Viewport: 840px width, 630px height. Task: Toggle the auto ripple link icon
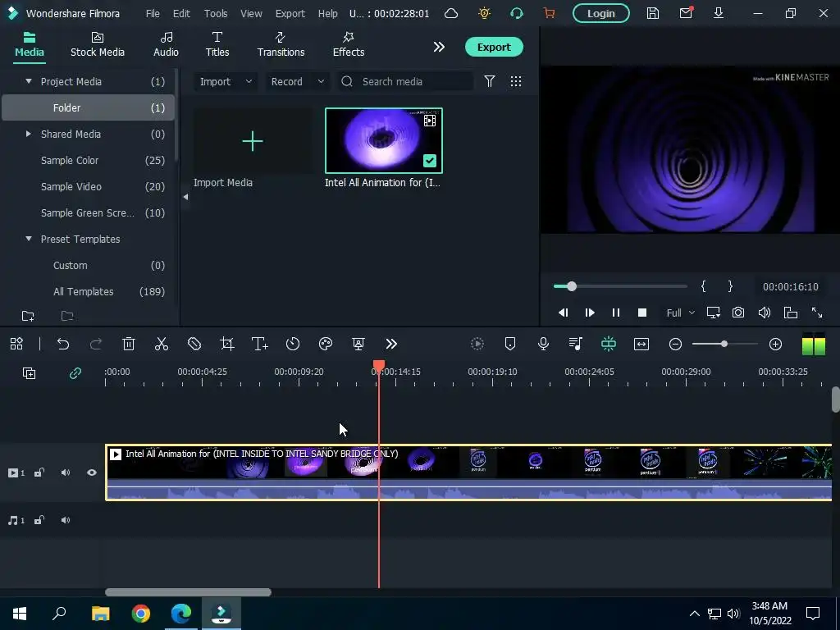click(x=75, y=373)
